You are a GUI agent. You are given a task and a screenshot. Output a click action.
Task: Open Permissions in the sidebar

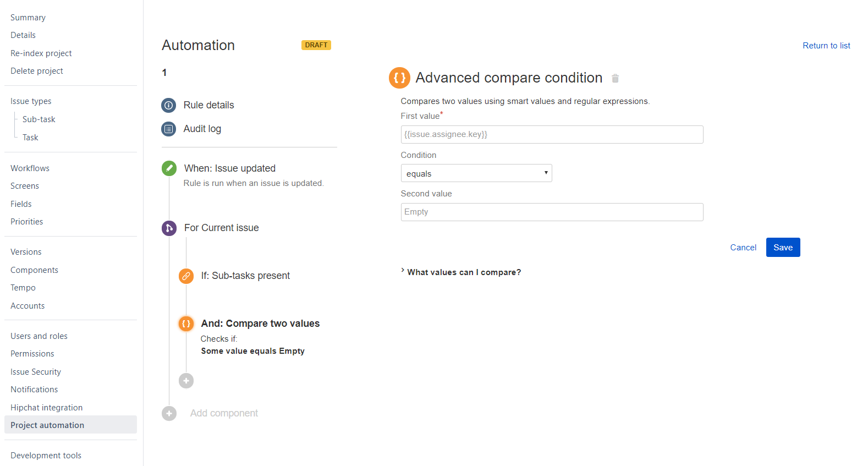tap(32, 354)
